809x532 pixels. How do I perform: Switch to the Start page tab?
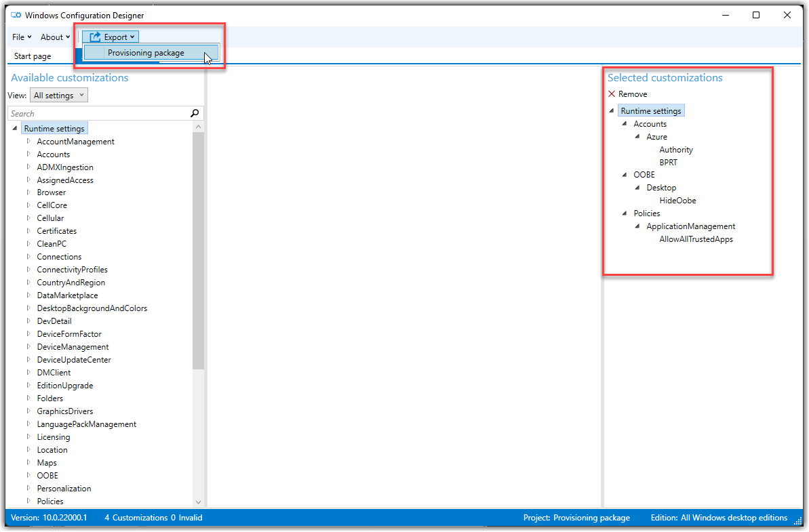(x=33, y=56)
